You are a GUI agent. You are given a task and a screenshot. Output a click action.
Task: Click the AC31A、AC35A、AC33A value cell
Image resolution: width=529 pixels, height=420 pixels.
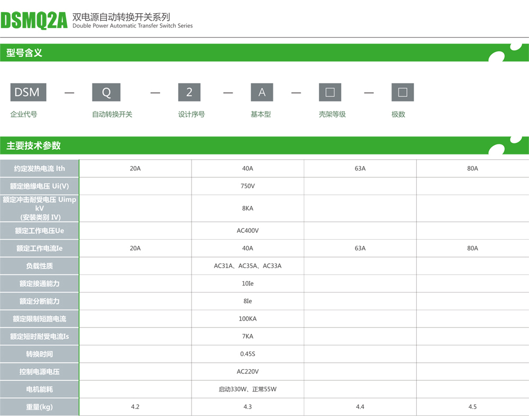[x=248, y=266]
